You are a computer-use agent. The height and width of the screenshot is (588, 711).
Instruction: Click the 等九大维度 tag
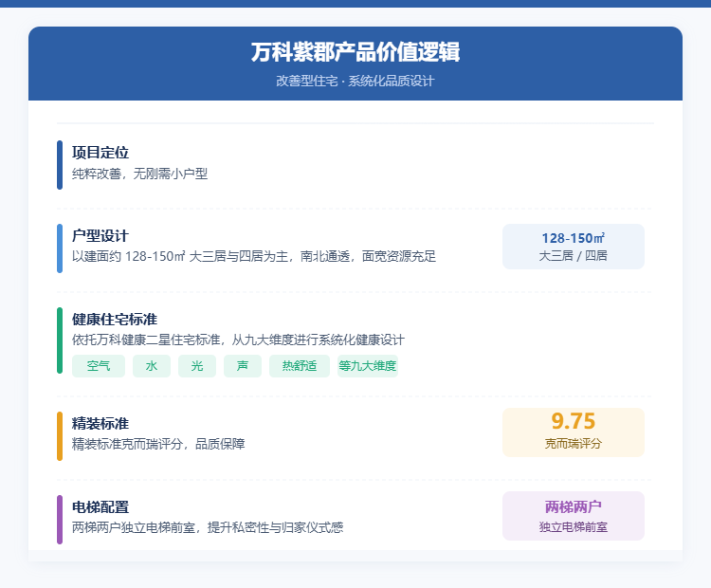coord(368,366)
